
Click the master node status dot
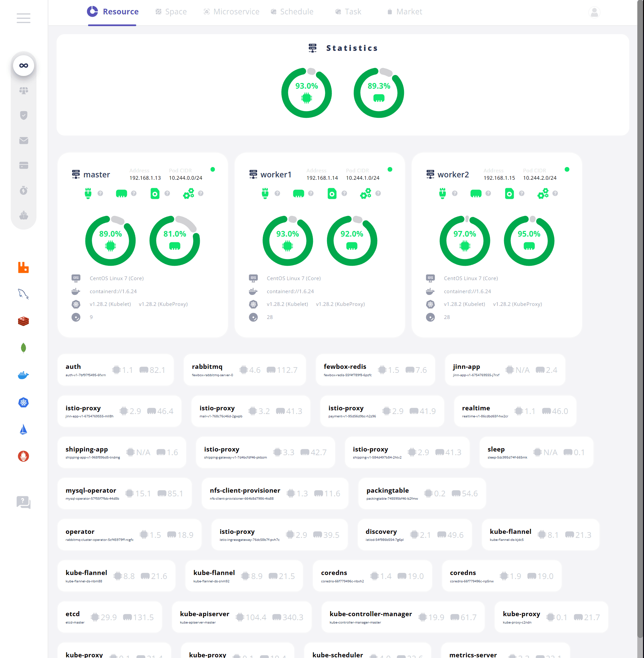(213, 169)
